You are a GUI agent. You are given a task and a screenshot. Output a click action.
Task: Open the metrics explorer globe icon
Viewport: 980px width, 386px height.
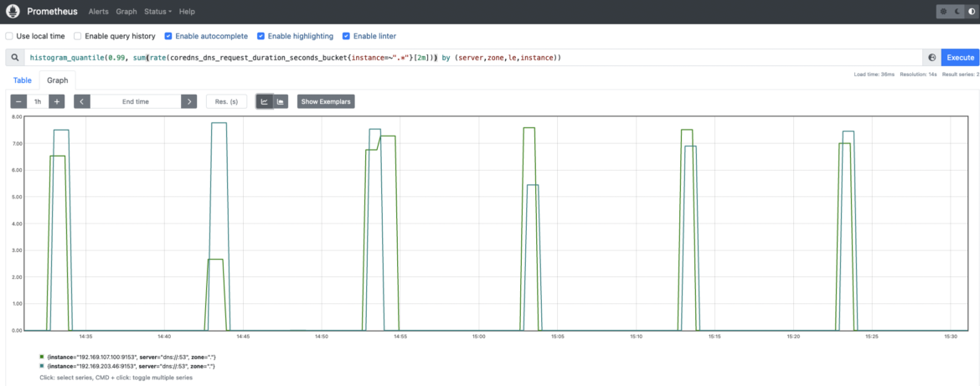point(932,58)
